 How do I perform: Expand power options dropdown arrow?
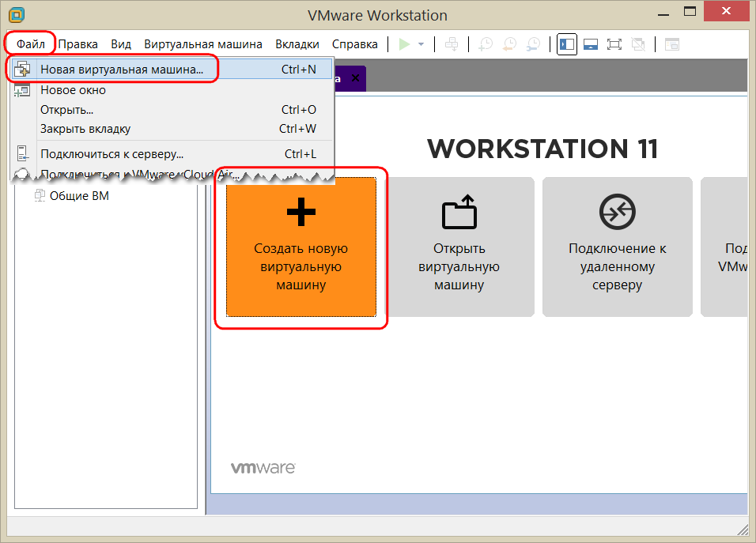(x=421, y=44)
